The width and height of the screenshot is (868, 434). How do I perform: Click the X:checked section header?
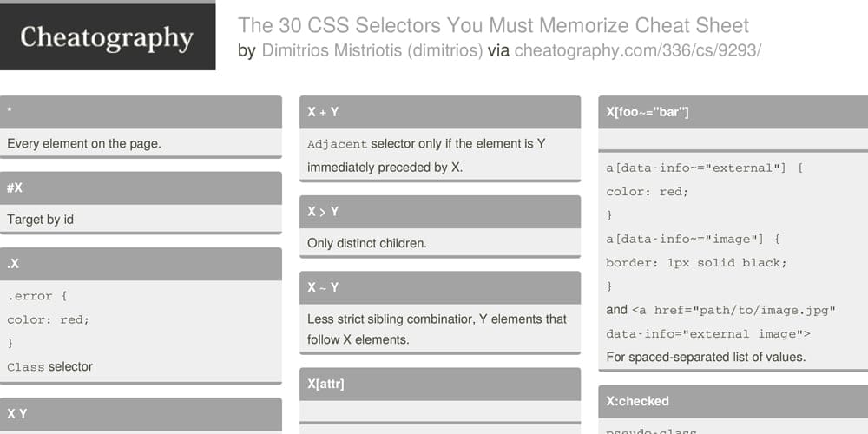[733, 401]
